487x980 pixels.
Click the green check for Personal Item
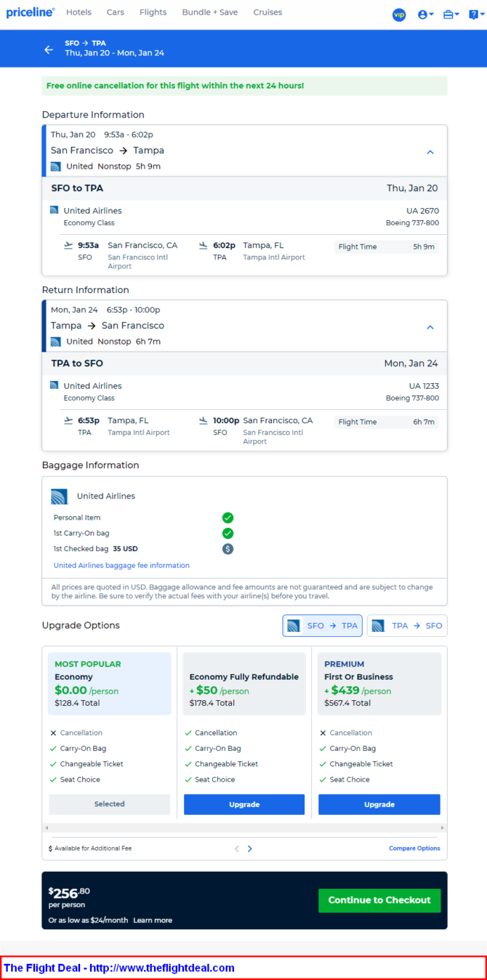(x=228, y=518)
